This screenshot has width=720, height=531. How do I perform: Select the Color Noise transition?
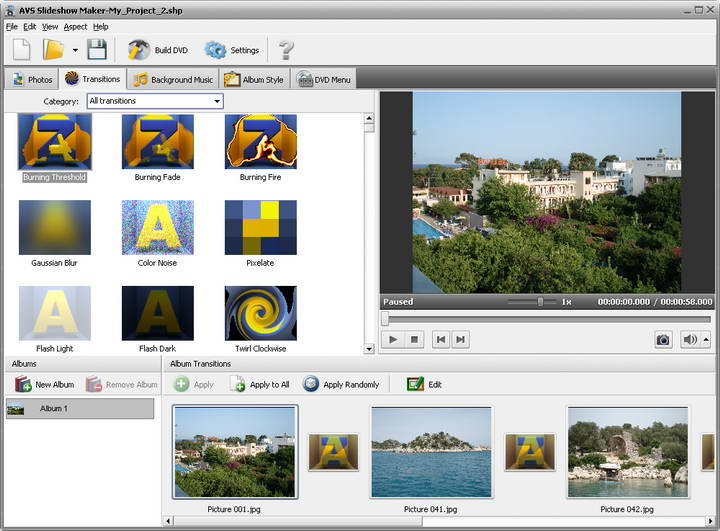[158, 234]
